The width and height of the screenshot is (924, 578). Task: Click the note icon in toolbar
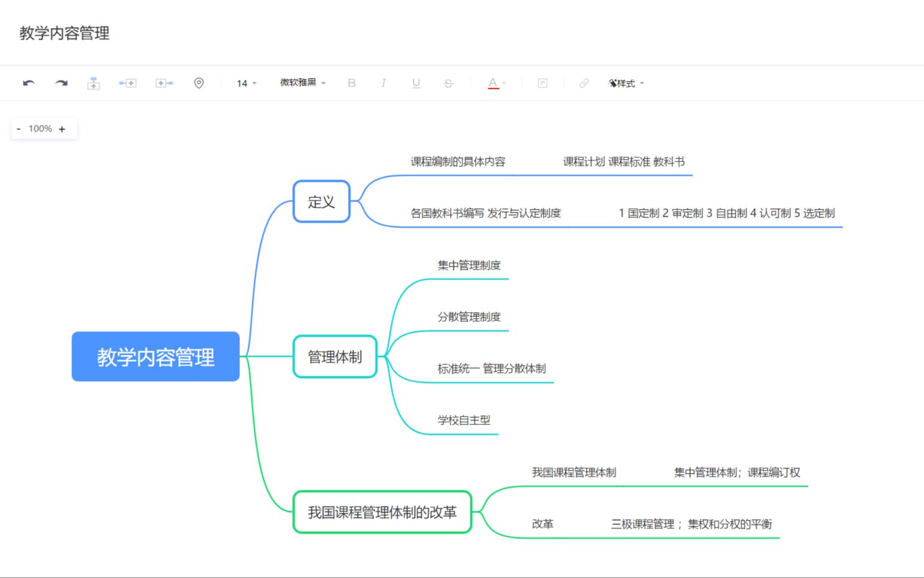[x=542, y=83]
